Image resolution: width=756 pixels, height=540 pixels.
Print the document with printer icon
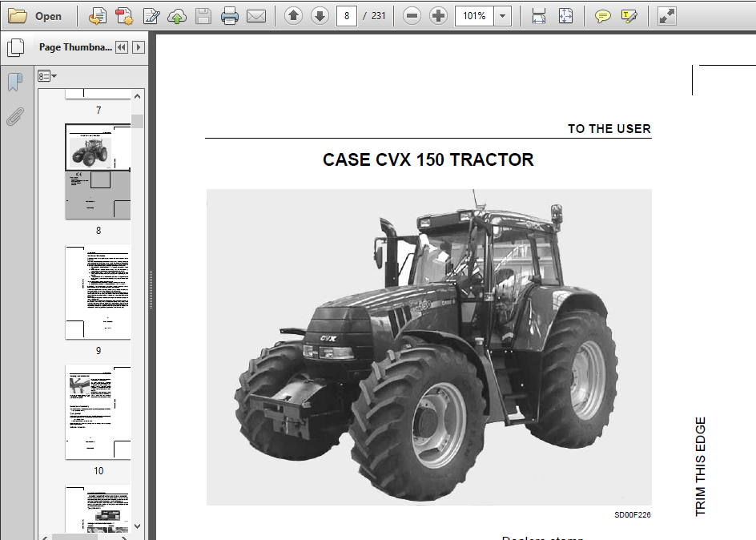230,16
